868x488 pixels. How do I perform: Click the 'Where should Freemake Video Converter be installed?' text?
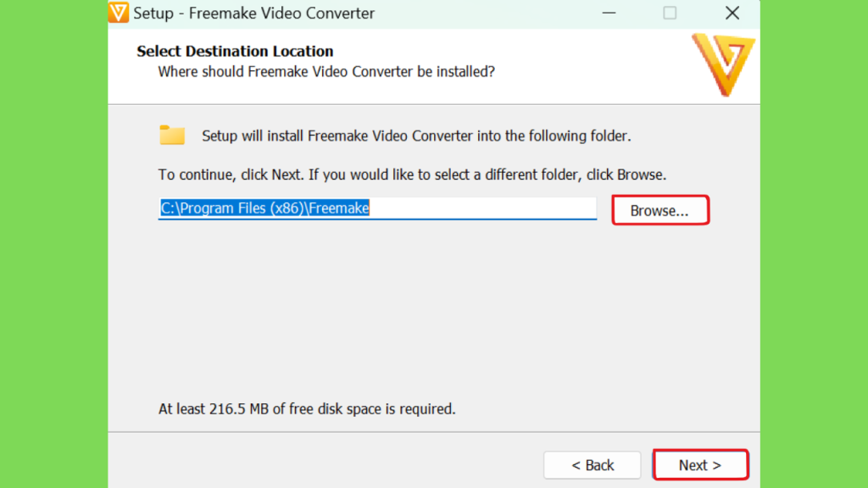[x=326, y=72]
